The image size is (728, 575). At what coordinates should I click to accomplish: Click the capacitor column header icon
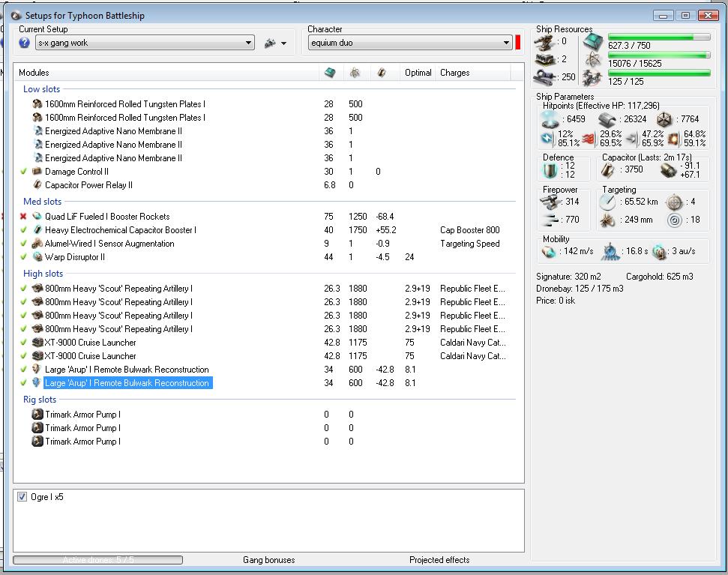[x=381, y=73]
